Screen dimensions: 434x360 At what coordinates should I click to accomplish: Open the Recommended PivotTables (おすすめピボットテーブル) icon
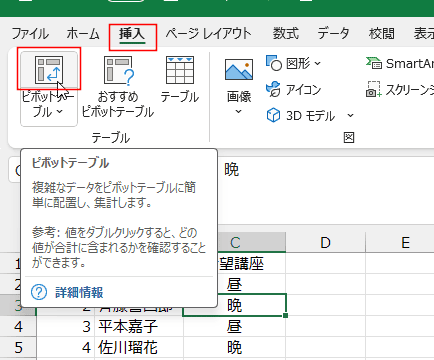(x=119, y=70)
